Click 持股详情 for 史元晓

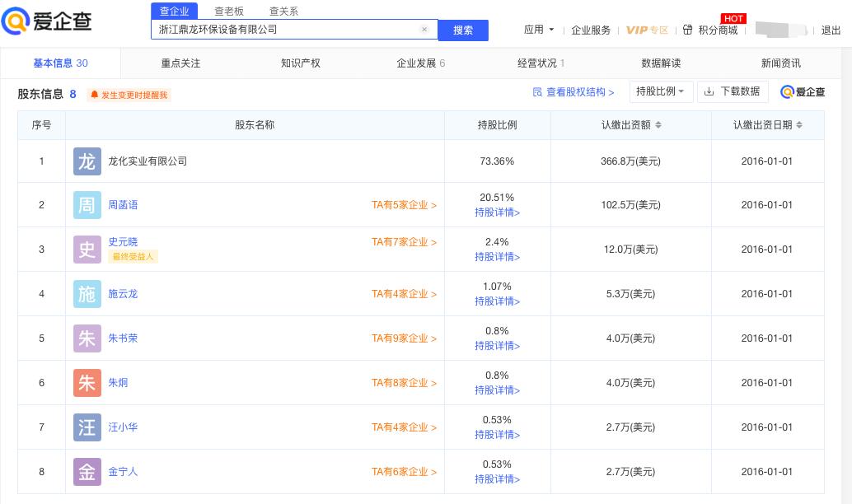coord(497,257)
